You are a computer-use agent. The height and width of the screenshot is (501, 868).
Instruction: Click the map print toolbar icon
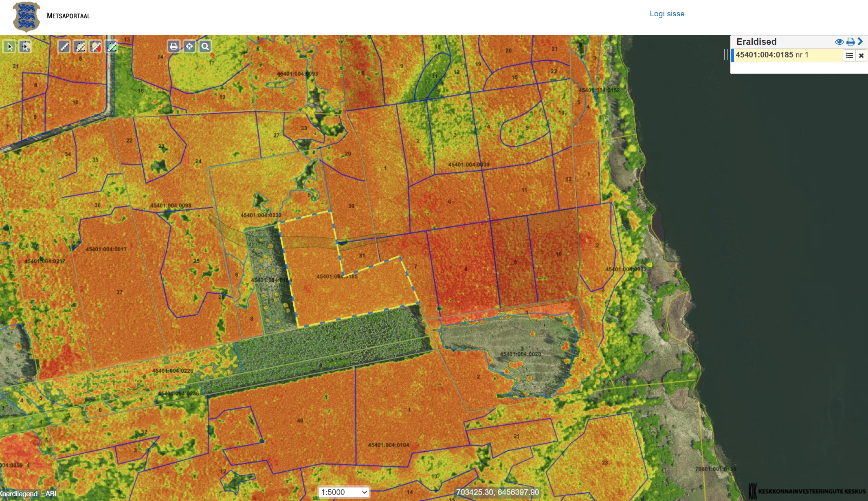point(174,46)
